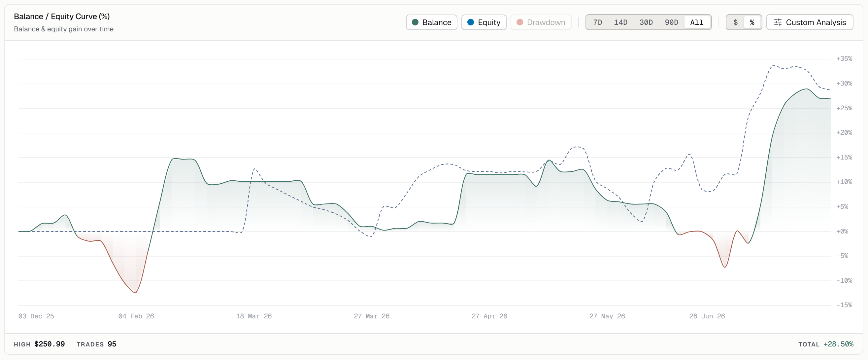Click the +35% y-axis label

844,59
